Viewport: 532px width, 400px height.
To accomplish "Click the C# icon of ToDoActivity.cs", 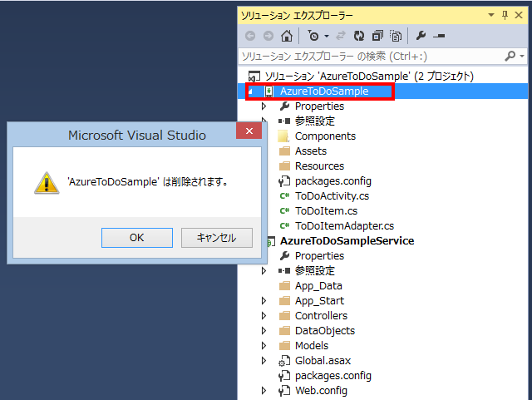I will [x=284, y=196].
